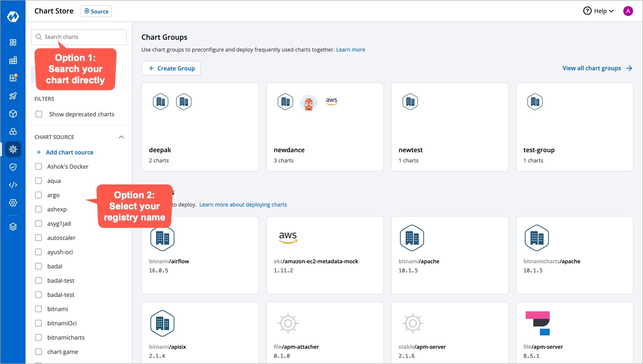
Task: Enable the Show deprecated charts checkbox
Action: click(x=39, y=114)
